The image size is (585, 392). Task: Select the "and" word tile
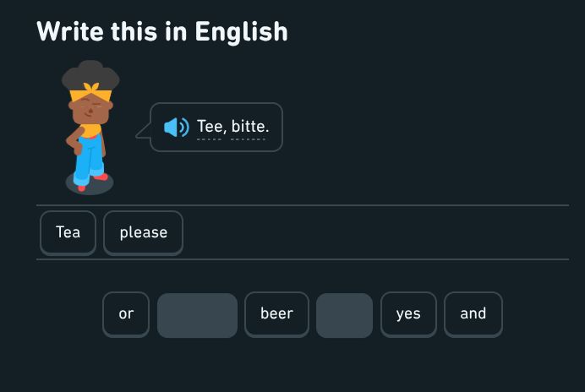point(473,314)
